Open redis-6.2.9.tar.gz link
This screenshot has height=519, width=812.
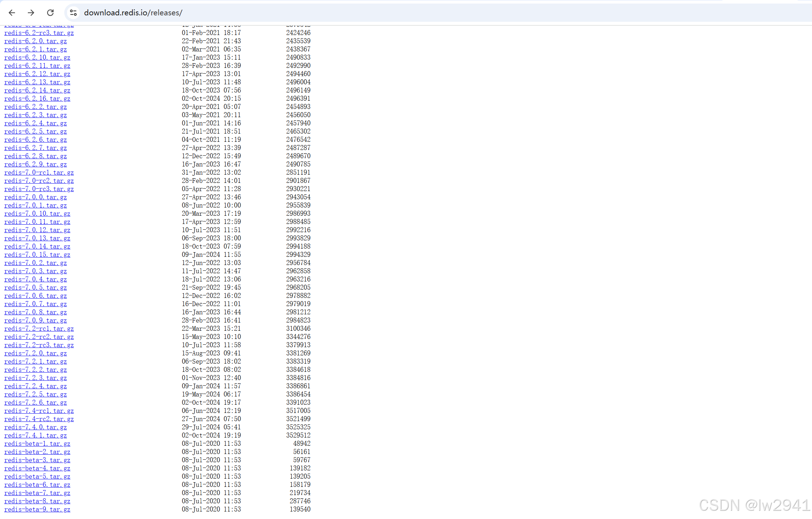point(35,164)
